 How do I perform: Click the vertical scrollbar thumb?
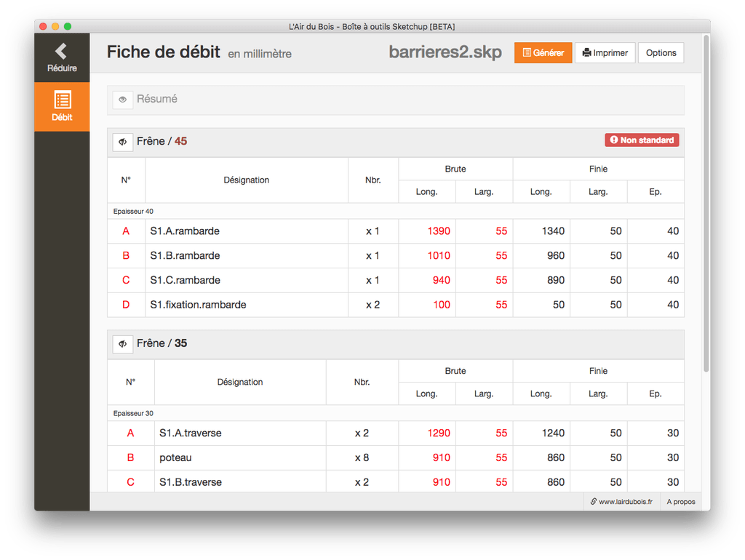click(x=706, y=204)
